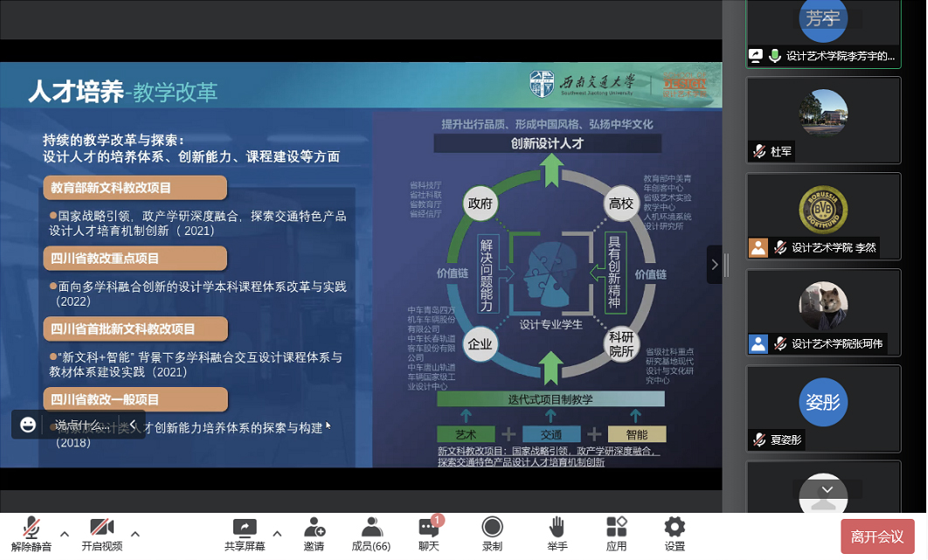Start recording with 录制 button

pyautogui.click(x=492, y=534)
